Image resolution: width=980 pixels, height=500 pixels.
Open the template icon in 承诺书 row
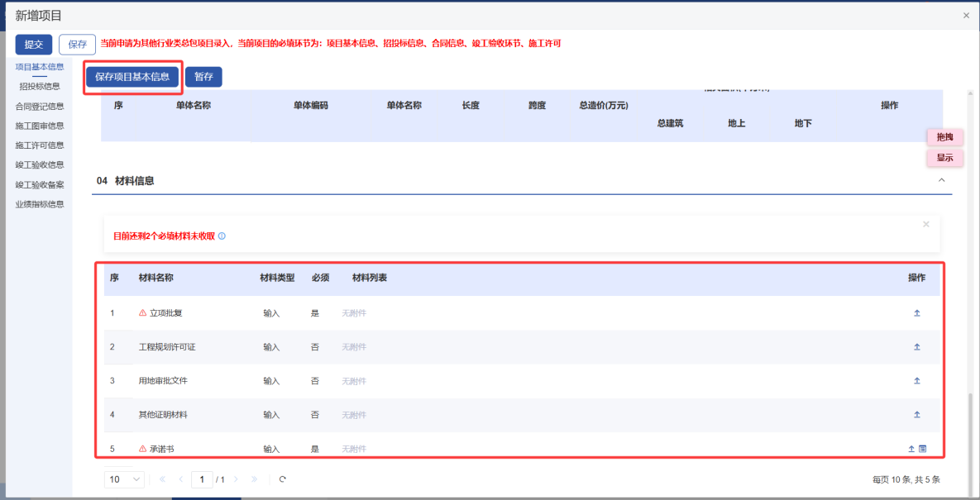[922, 449]
